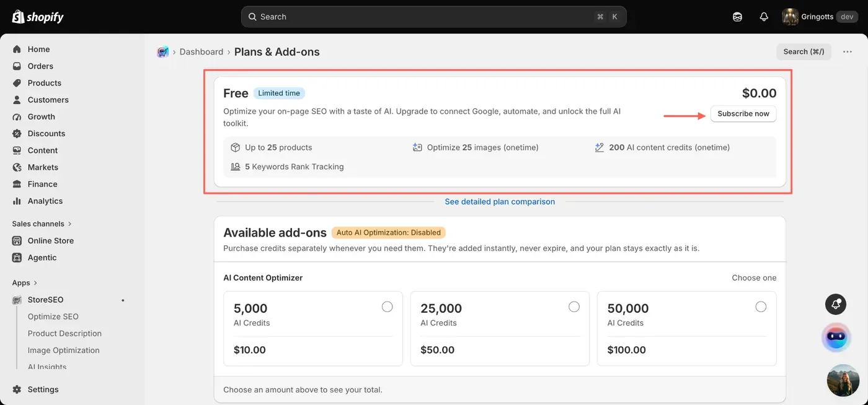Click the Search (⌘/) button
This screenshot has height=405, width=868.
(x=804, y=52)
